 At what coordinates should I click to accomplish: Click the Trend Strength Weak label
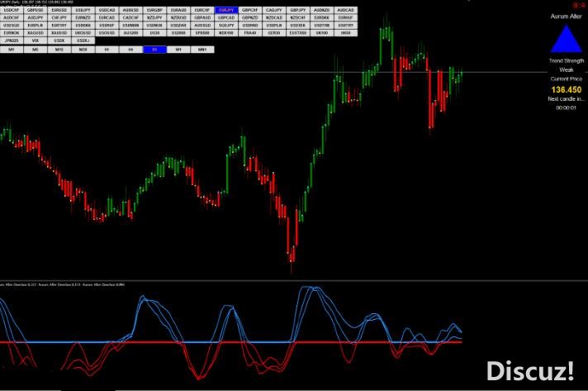click(x=567, y=65)
